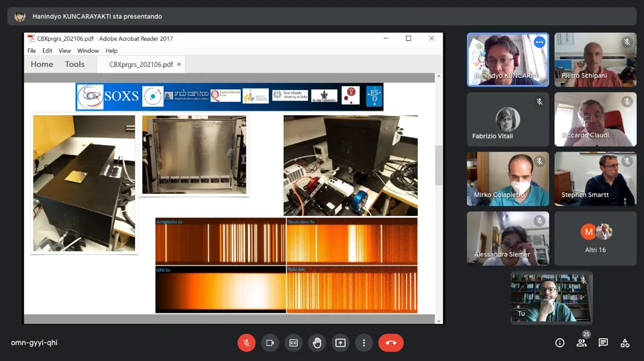
Task: Select Riccardo Claudi's video tile
Action: point(595,119)
